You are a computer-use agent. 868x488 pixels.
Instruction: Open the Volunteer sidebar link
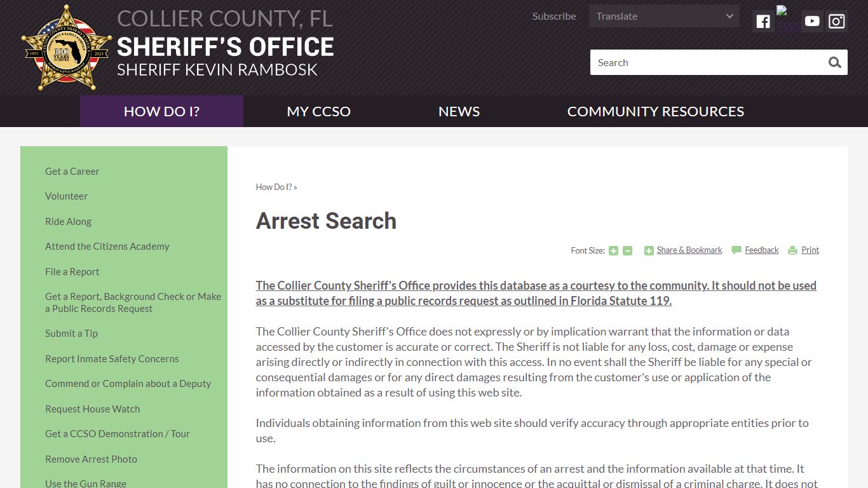tap(66, 196)
